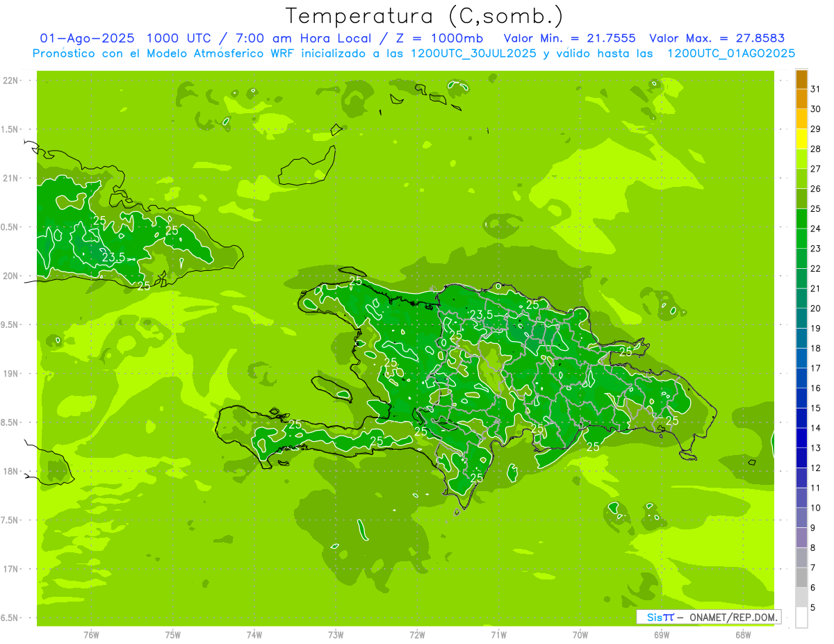This screenshot has width=834, height=644.
Task: Click the 72W longitude axis label
Action: click(x=417, y=635)
